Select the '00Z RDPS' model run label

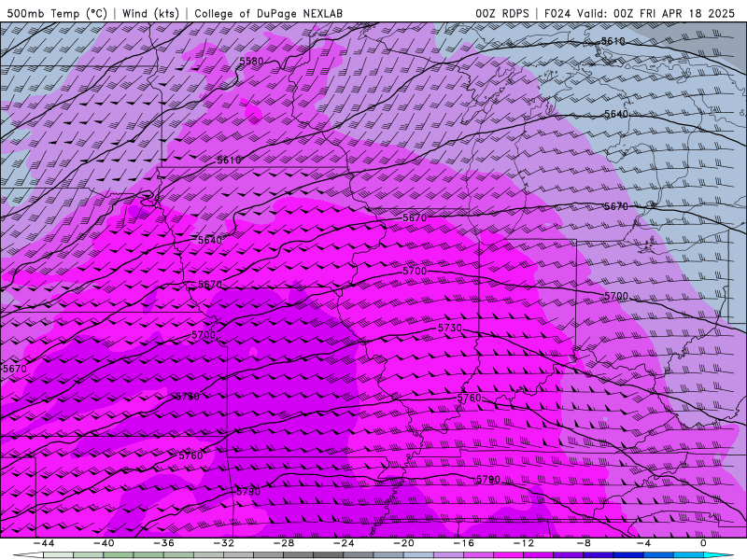[502, 13]
